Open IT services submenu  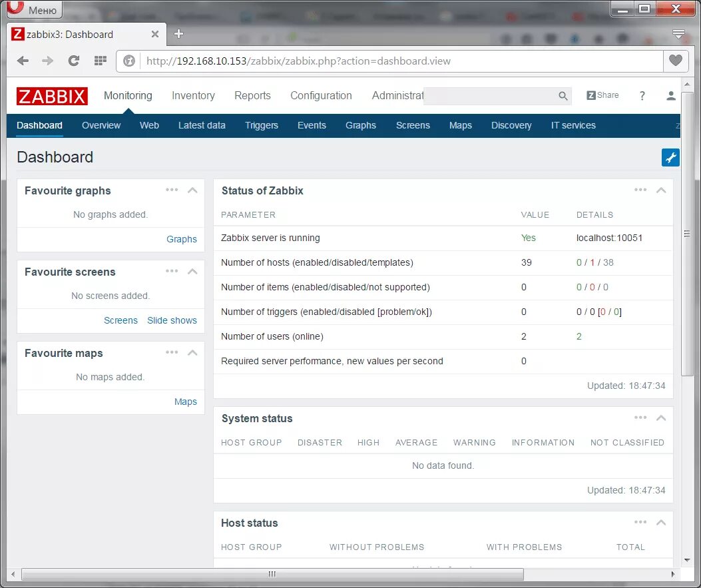pos(573,125)
